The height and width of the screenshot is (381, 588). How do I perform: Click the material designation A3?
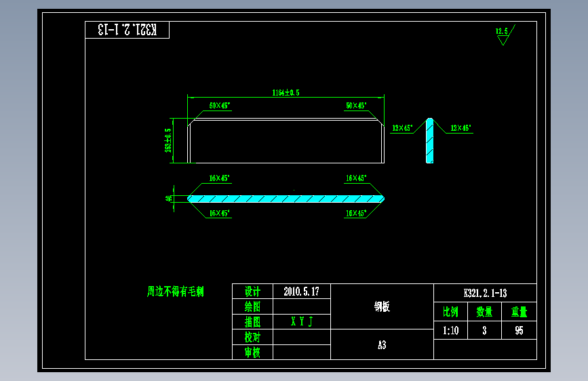pos(382,345)
